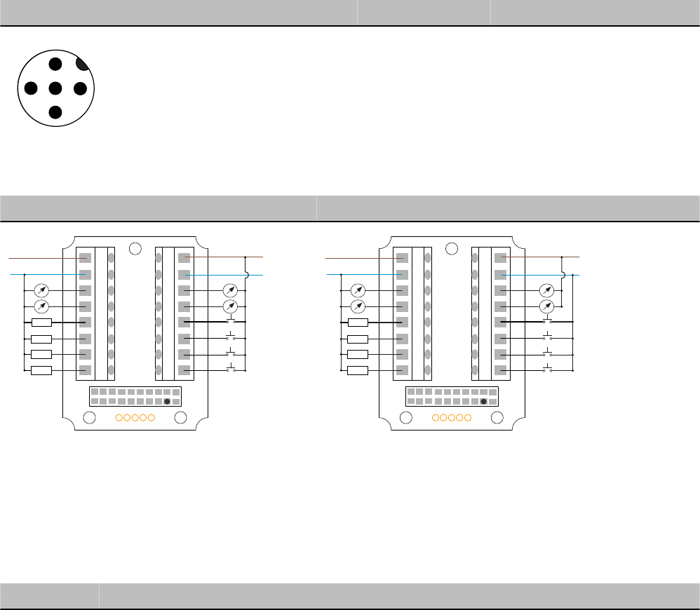
Task: Click the lower-left mounting hole of the left board
Action: click(89, 418)
